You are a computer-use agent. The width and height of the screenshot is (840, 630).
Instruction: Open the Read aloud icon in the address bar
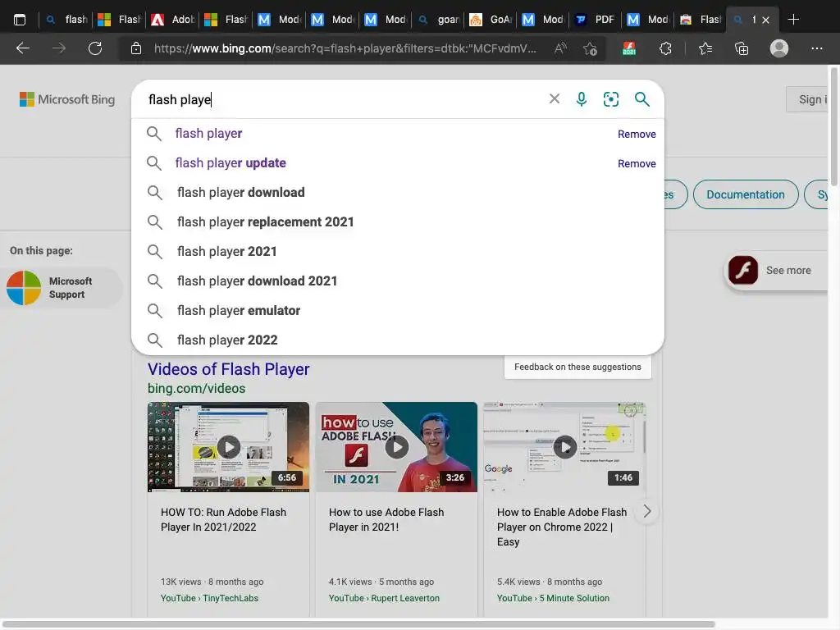[x=560, y=48]
